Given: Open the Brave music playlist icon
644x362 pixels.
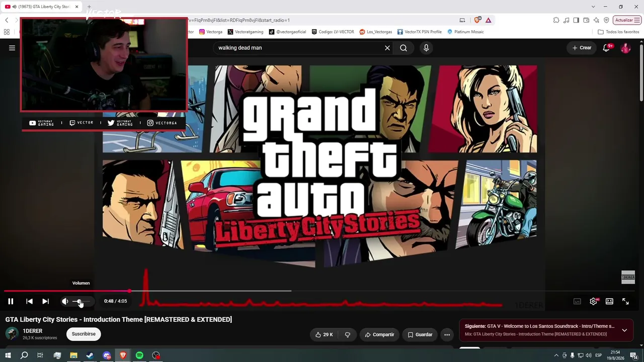Looking at the screenshot, I should (x=567, y=20).
